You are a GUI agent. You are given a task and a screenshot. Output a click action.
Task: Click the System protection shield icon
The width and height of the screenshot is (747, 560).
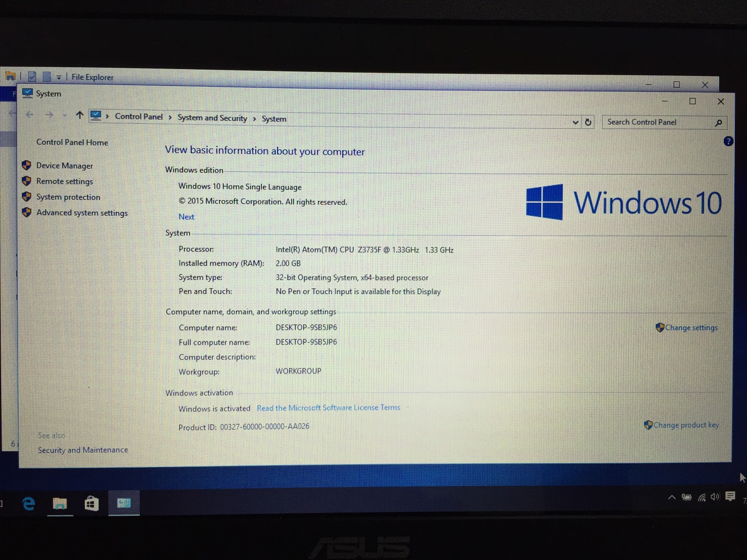click(27, 197)
